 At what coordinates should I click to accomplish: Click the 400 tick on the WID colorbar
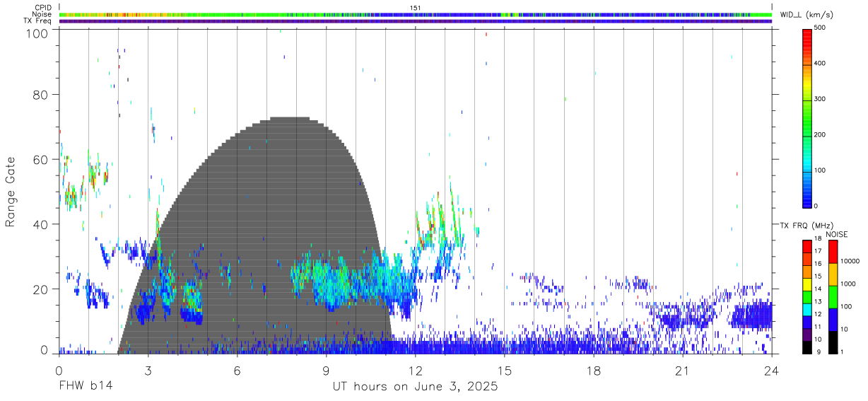(x=820, y=64)
